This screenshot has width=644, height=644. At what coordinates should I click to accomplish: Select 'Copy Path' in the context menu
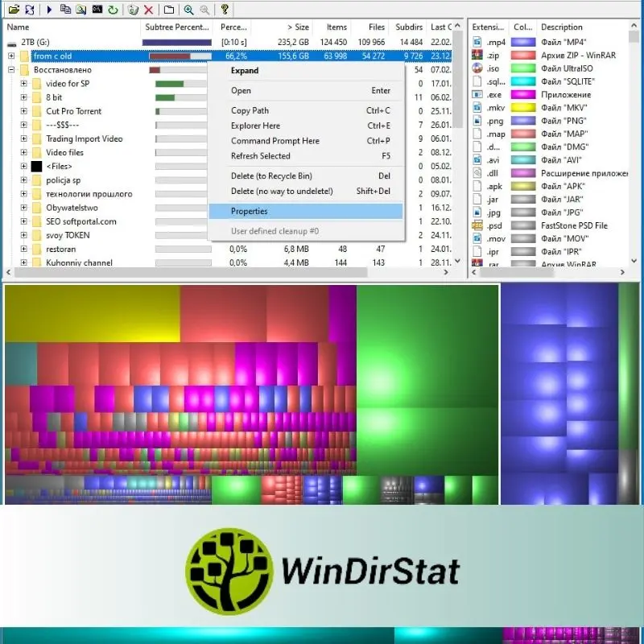pos(250,110)
